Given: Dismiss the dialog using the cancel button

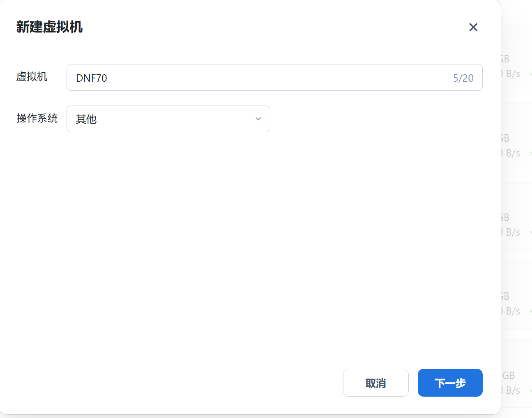Looking at the screenshot, I should click(375, 382).
